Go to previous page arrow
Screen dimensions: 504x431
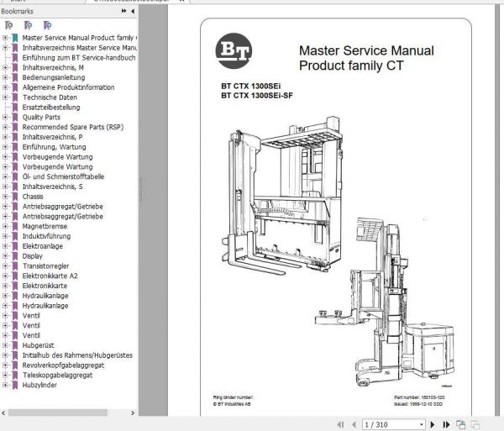[x=354, y=424]
